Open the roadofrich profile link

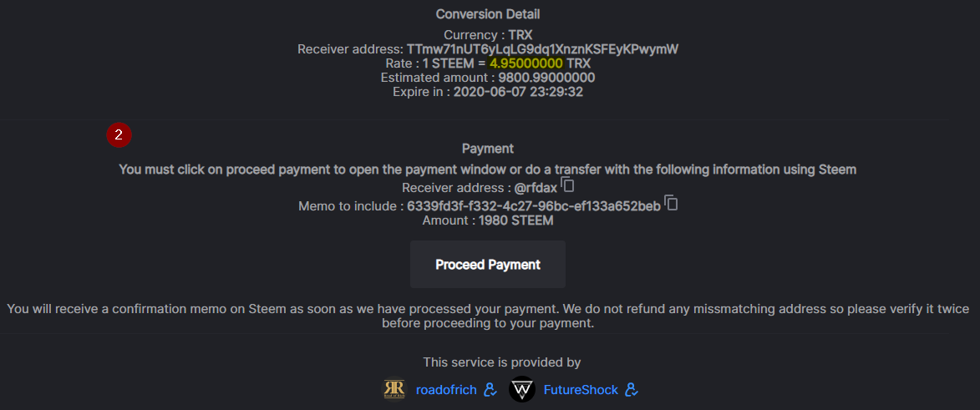pyautogui.click(x=447, y=390)
